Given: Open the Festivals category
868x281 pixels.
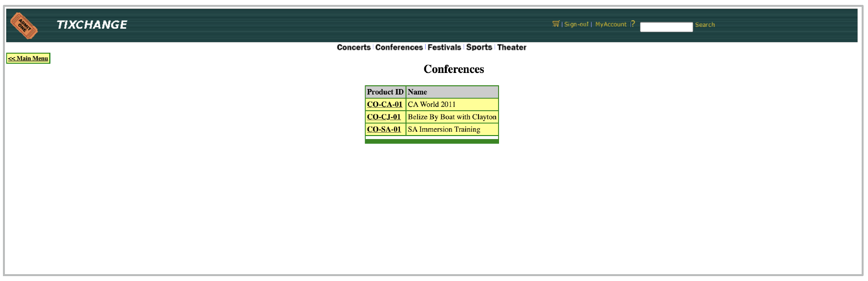Looking at the screenshot, I should point(444,47).
